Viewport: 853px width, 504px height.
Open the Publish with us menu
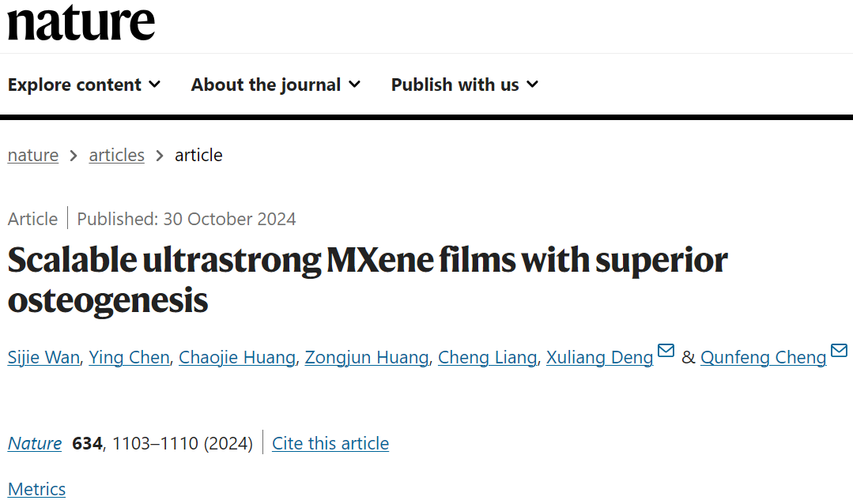(x=465, y=85)
